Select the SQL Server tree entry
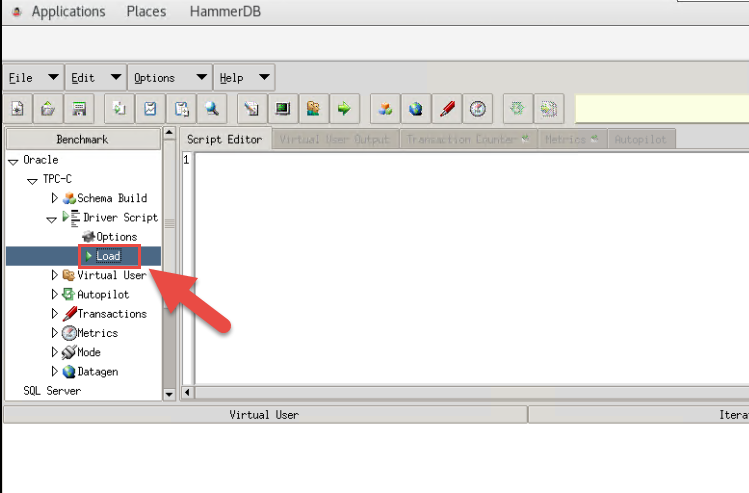Viewport: 749px width, 493px height. (52, 391)
